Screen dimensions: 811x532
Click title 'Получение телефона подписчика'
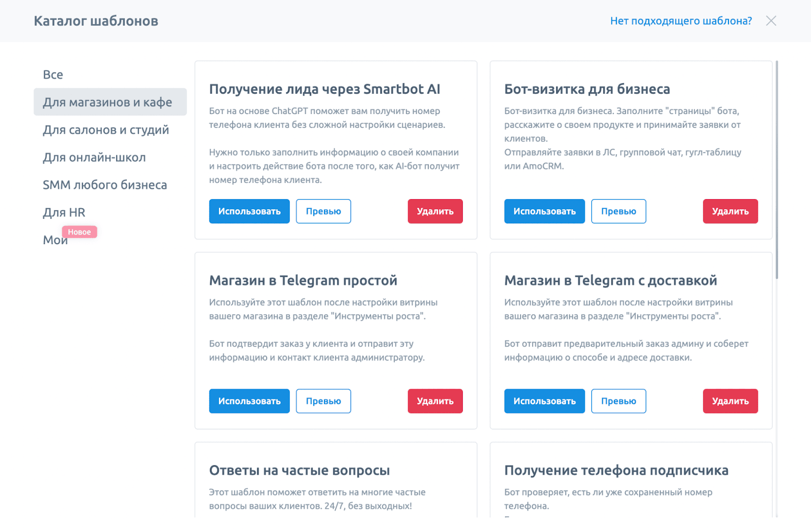pyautogui.click(x=616, y=471)
